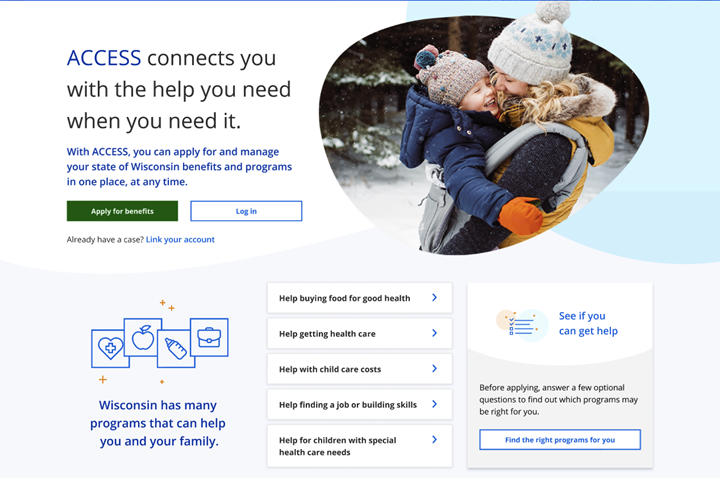Viewport: 720px width, 478px height.
Task: Expand Help finding a job or building skills
Action: pyautogui.click(x=360, y=405)
